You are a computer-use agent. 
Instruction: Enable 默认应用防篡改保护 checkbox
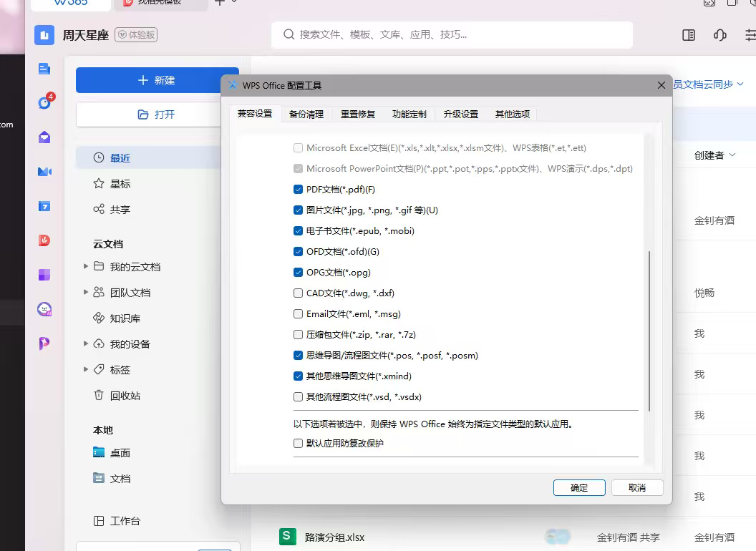click(x=298, y=443)
